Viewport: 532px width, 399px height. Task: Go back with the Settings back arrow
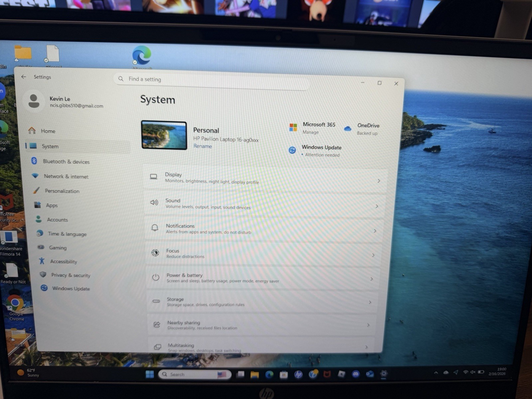[x=24, y=77]
